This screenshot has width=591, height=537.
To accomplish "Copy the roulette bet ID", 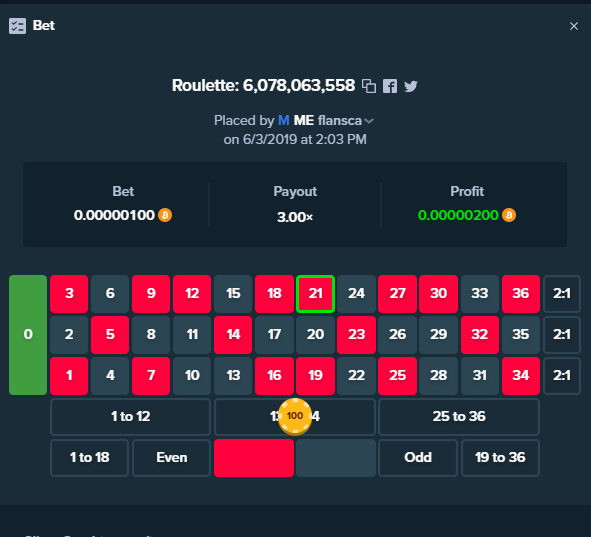I will (x=369, y=86).
